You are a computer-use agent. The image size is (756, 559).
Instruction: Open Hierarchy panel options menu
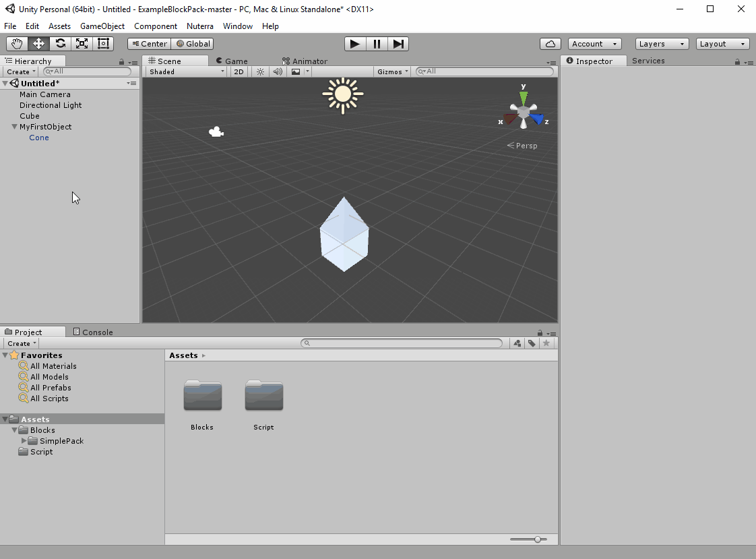133,62
